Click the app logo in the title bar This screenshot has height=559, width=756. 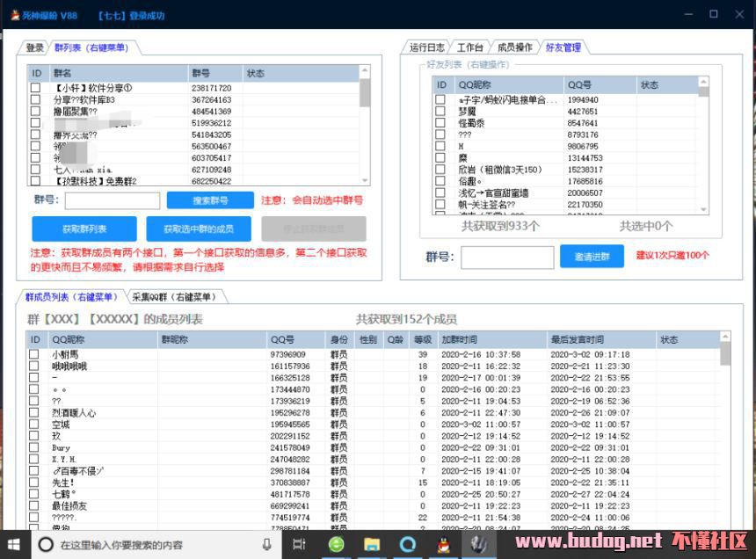point(16,16)
